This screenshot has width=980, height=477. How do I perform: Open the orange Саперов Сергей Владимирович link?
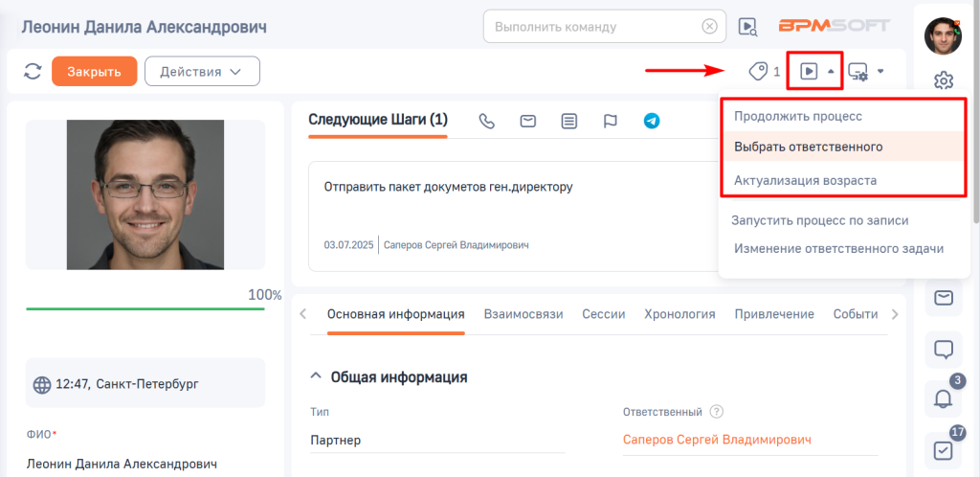point(717,440)
